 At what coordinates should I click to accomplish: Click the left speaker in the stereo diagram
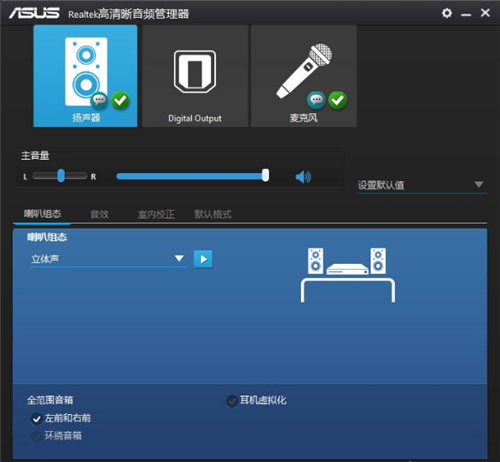point(315,261)
